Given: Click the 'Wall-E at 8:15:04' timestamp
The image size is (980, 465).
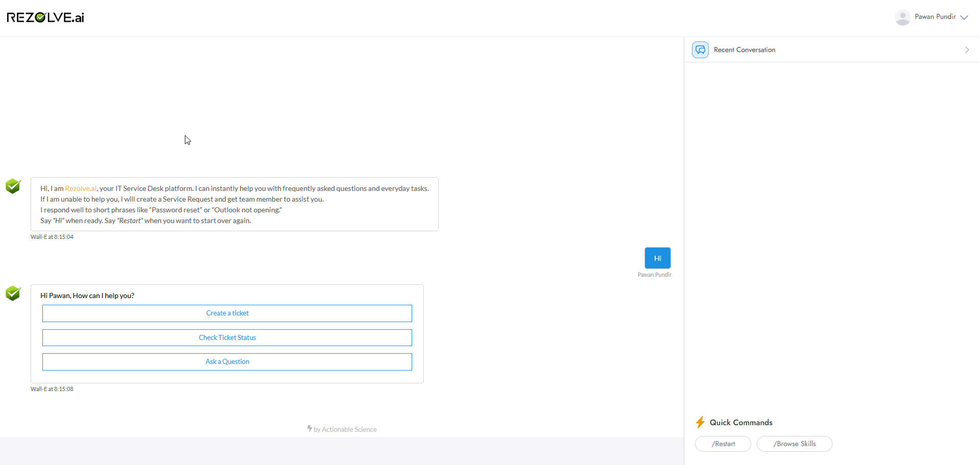Looking at the screenshot, I should click(52, 237).
